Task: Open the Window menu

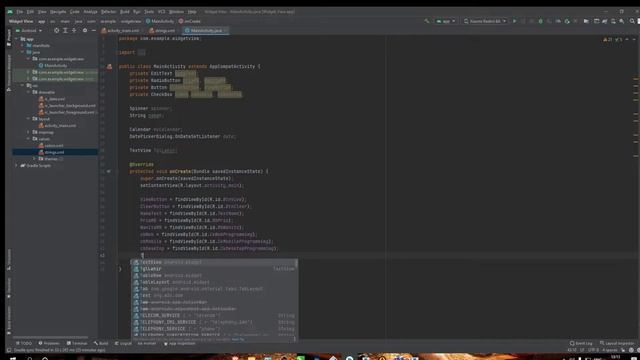Action: pos(176,12)
